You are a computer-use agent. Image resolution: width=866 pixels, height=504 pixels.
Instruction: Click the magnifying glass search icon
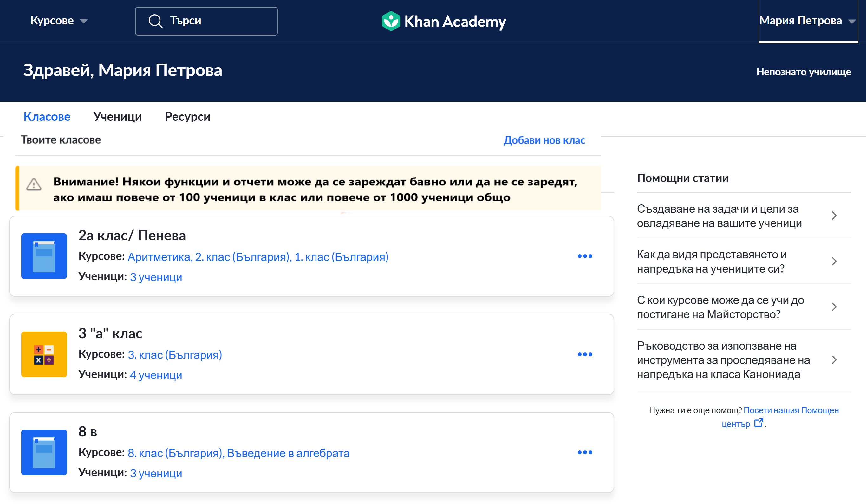tap(155, 21)
